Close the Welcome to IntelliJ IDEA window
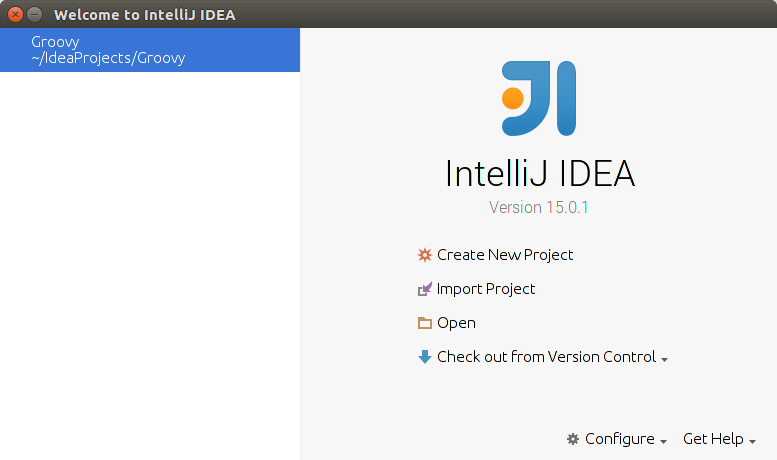The height and width of the screenshot is (460, 777). (15, 14)
